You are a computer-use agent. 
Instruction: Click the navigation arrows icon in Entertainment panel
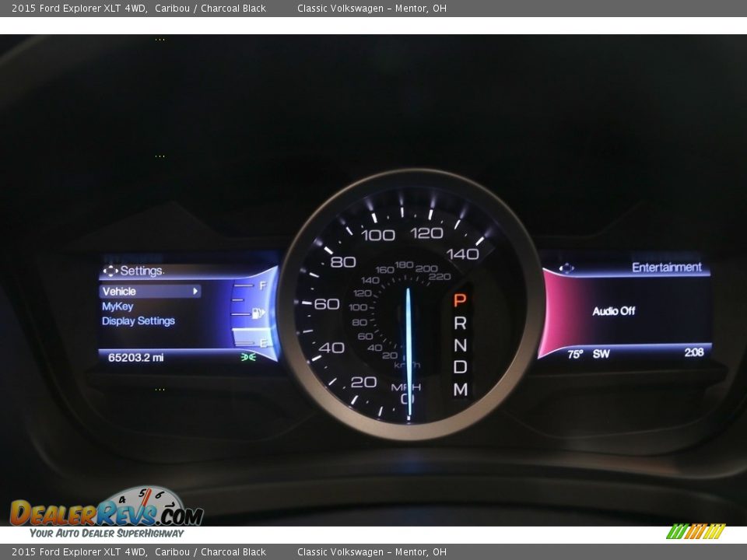click(566, 268)
